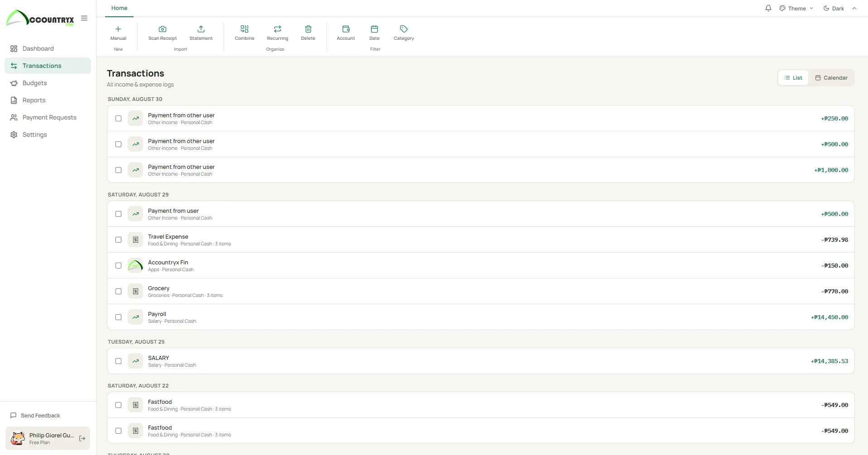
Task: Switch to Dark mode
Action: coord(834,8)
